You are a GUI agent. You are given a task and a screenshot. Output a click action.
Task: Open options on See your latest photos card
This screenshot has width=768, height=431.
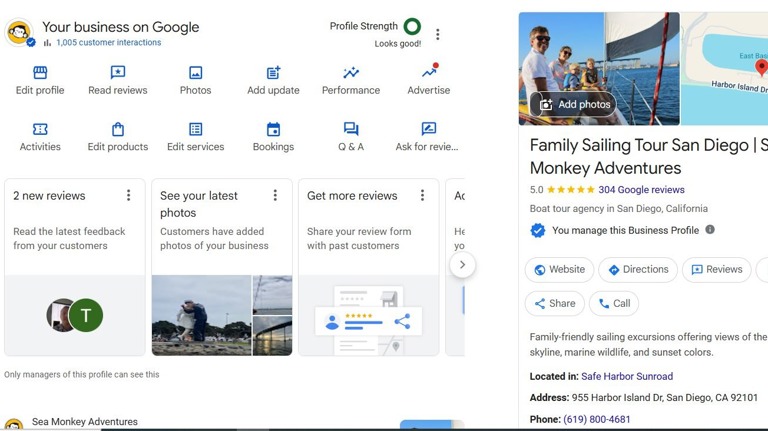point(275,195)
